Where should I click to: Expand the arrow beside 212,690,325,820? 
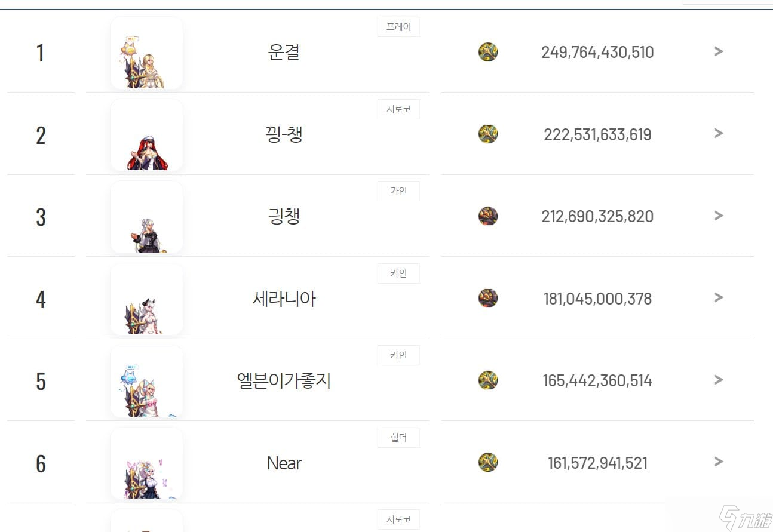(719, 216)
